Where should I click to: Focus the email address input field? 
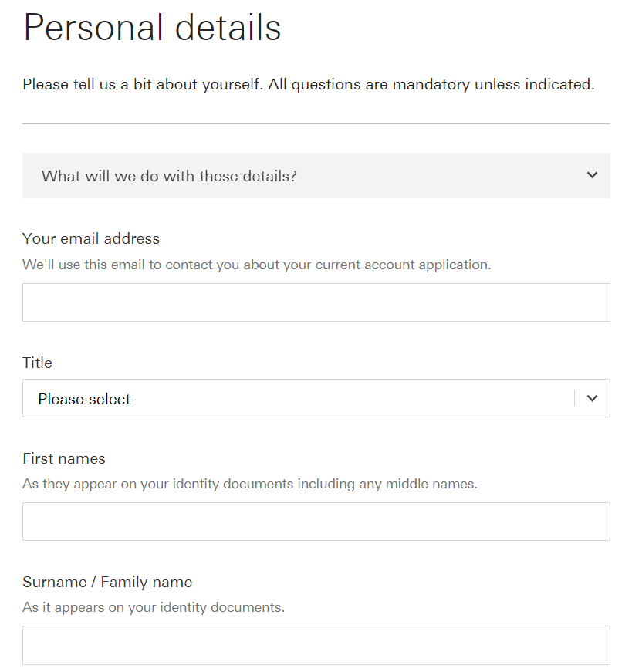(316, 302)
